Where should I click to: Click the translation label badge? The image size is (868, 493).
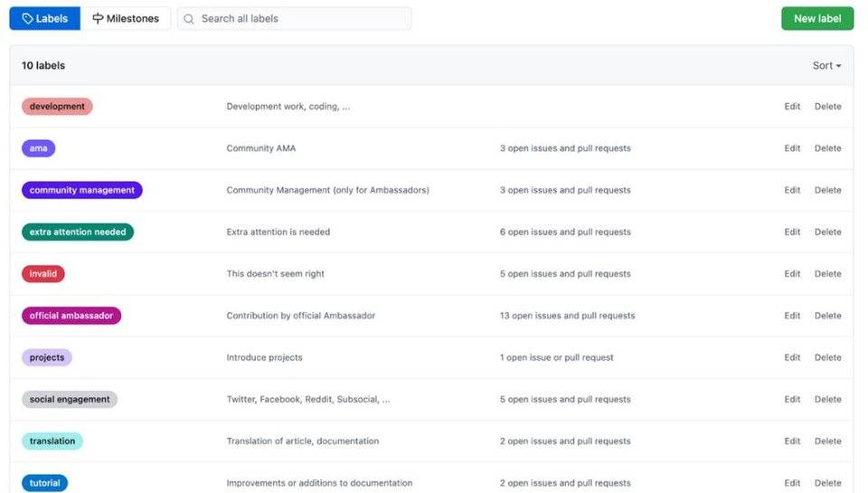click(52, 441)
